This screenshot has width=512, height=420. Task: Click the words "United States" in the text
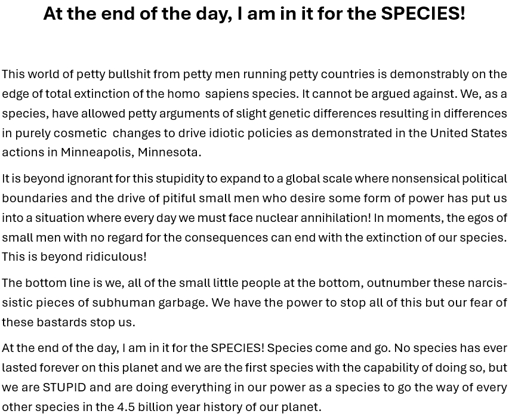pos(468,132)
